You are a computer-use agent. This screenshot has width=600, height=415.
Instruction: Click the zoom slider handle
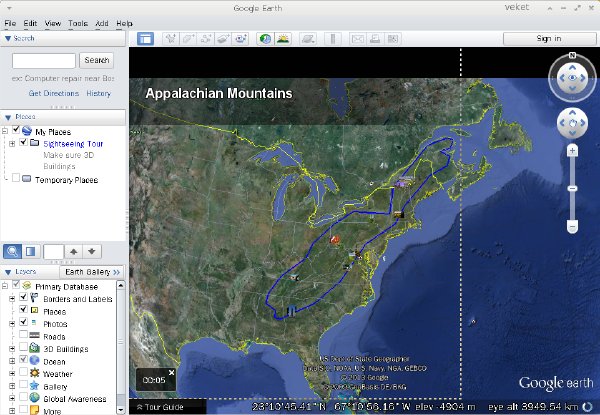(572, 189)
